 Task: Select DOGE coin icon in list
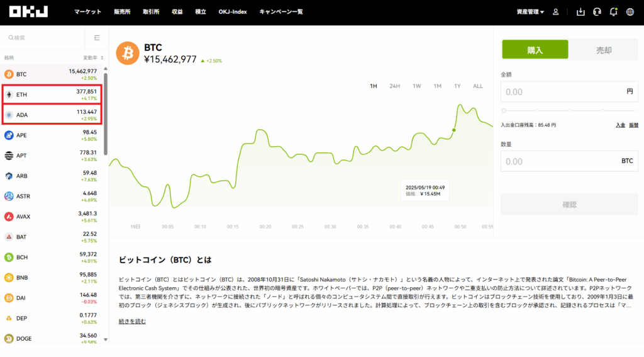9,339
